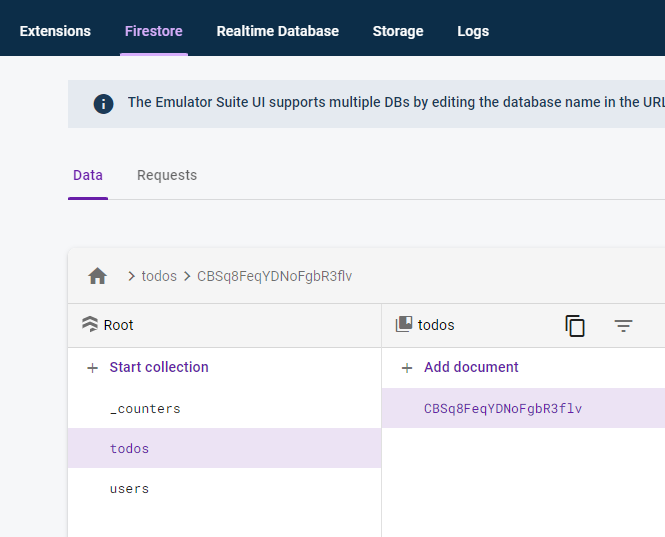Click the plus icon beside Add document
Viewport: 665px width, 537px height.
pos(407,368)
